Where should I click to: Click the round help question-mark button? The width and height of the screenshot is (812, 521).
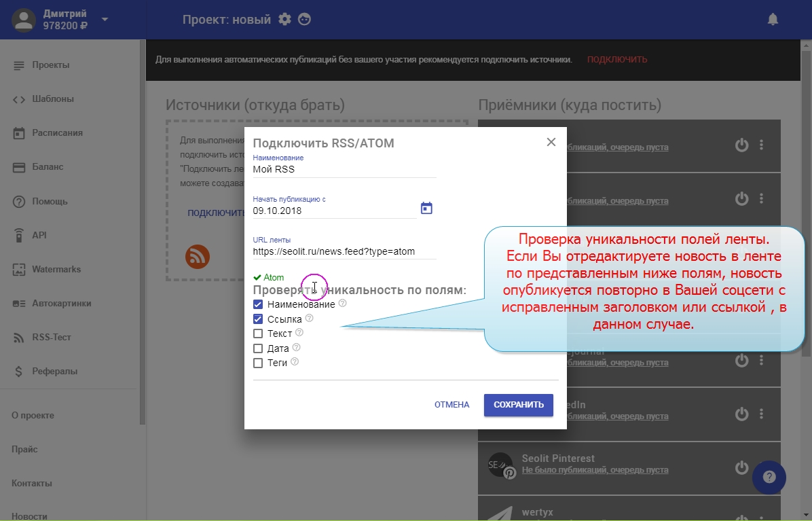tap(769, 477)
